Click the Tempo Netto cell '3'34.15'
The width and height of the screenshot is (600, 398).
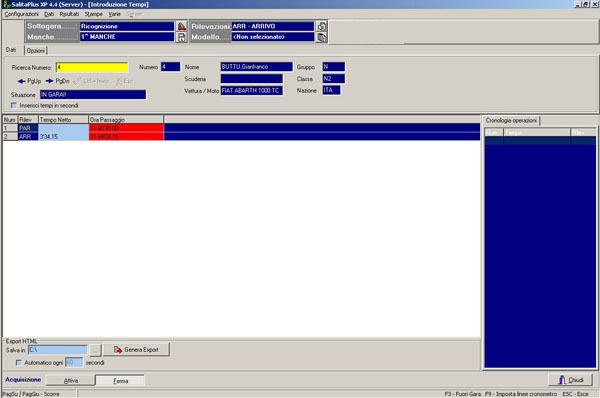pos(64,137)
